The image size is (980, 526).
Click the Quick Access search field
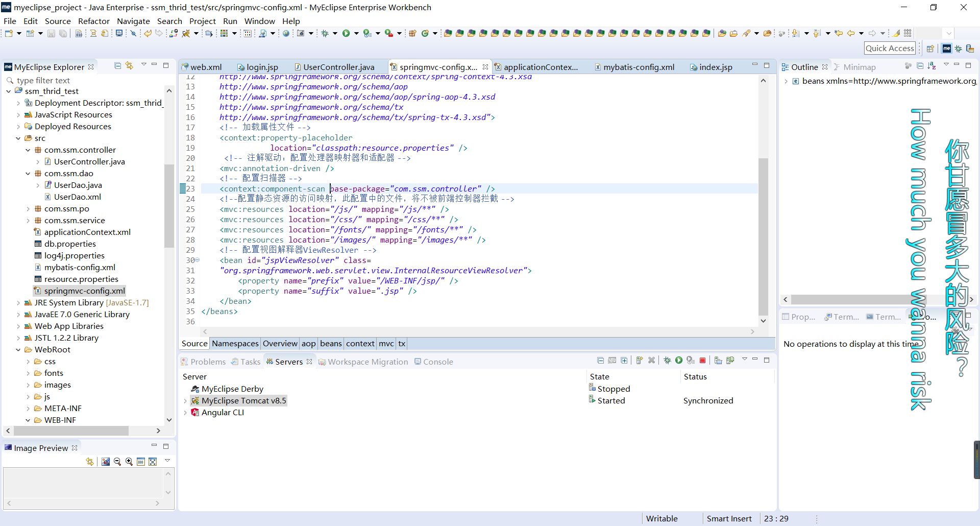[890, 49]
